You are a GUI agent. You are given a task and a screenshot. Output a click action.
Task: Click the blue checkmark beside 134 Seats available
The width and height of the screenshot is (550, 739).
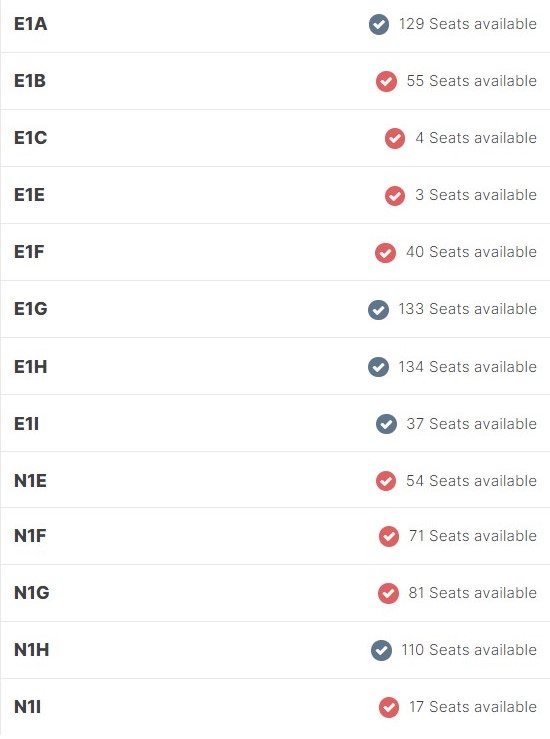tap(378, 367)
